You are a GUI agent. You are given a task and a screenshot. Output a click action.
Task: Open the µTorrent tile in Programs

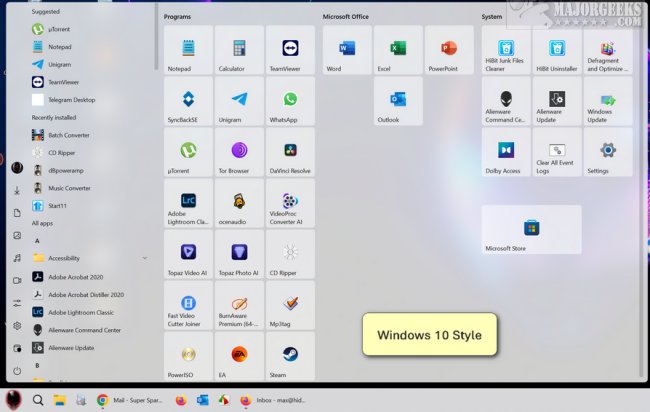click(x=188, y=152)
